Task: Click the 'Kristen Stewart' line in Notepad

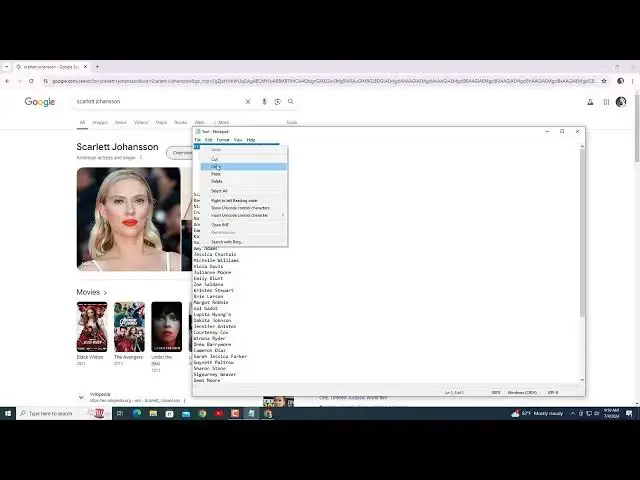Action: pyautogui.click(x=213, y=290)
